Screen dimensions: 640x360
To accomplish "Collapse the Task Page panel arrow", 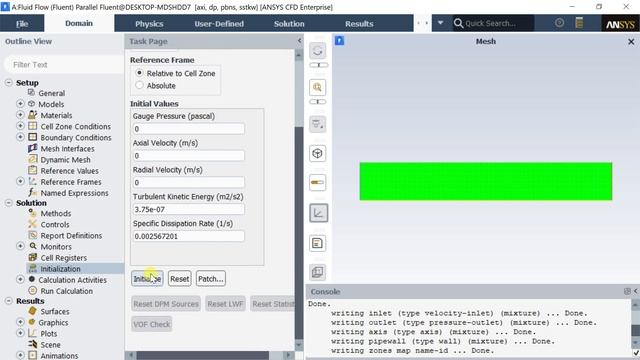I will 299,41.
